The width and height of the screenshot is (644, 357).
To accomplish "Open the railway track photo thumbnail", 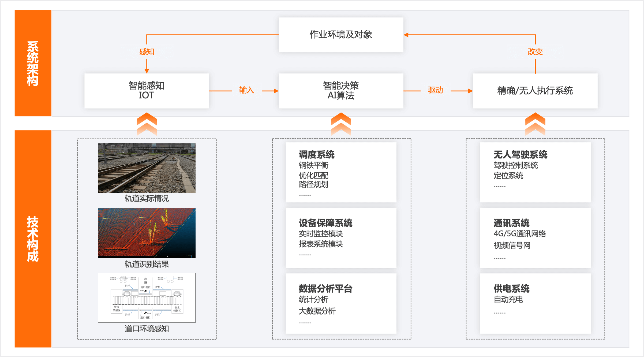I will 147,168.
